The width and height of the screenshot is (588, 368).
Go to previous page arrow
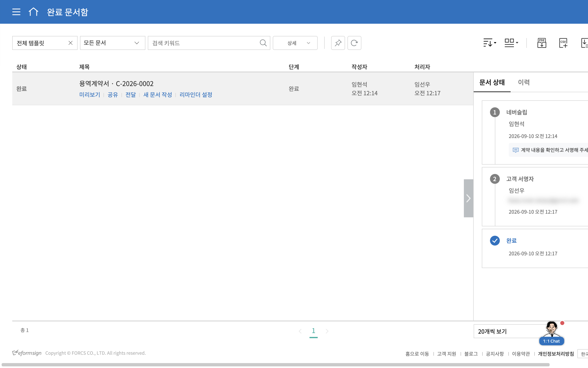tap(300, 331)
